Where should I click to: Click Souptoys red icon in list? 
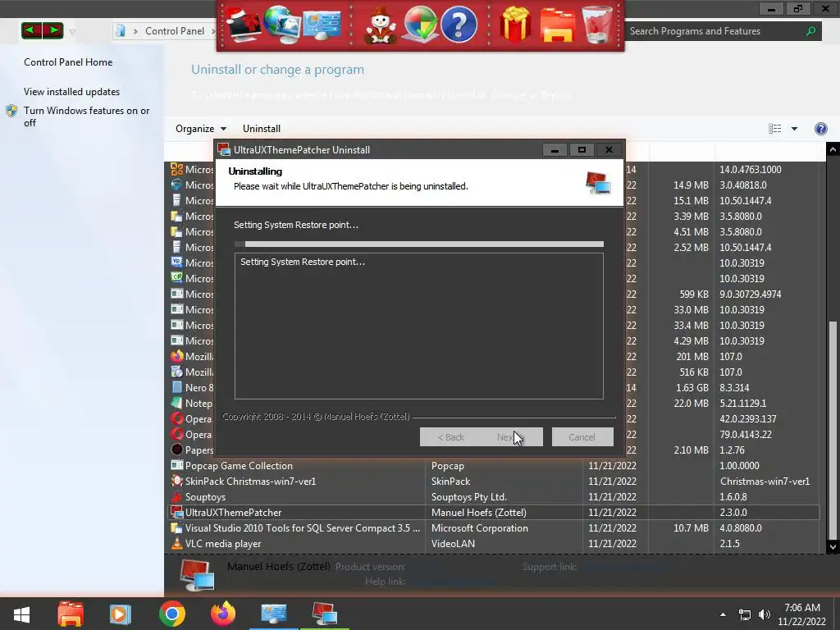pyautogui.click(x=177, y=496)
